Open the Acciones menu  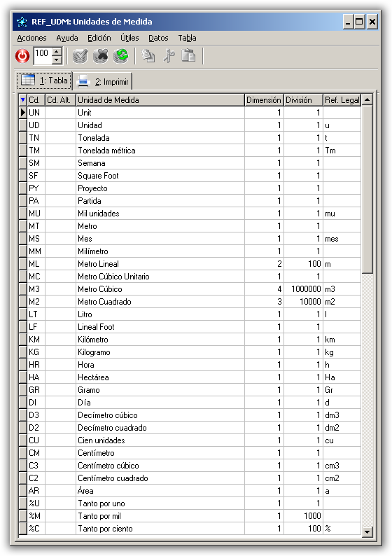32,38
